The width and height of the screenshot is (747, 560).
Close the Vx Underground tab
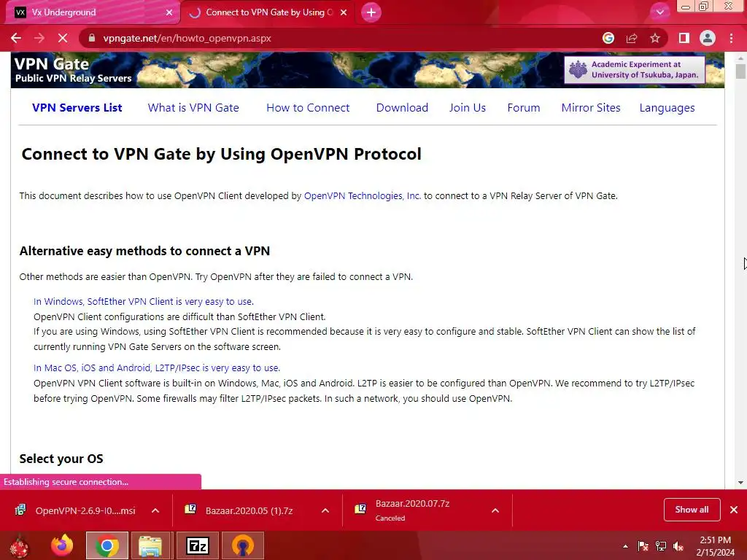click(x=169, y=12)
